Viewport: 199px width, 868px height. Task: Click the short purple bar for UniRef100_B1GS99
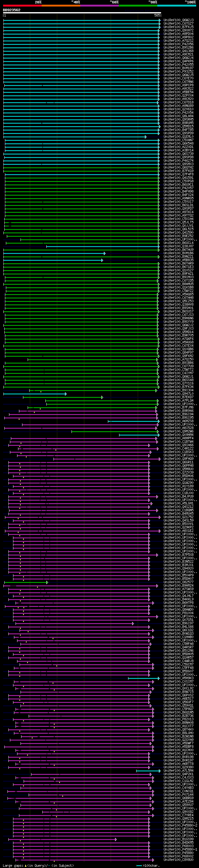click(x=62, y=839)
